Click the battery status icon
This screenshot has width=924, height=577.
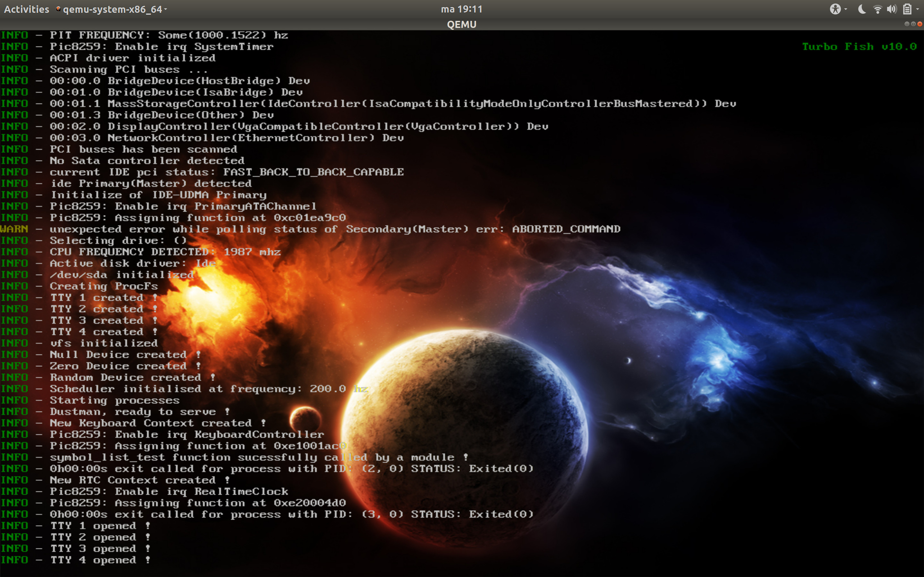(x=907, y=9)
